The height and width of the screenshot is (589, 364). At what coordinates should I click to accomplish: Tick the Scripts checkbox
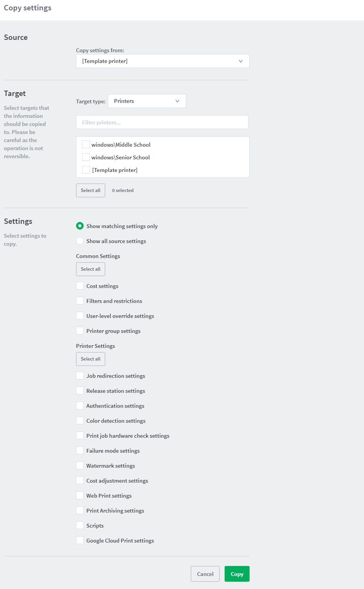[80, 525]
